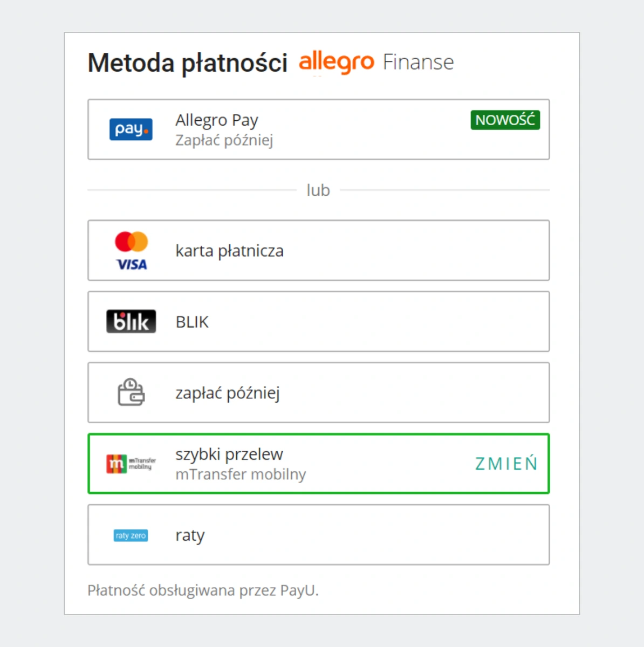The image size is (644, 647).
Task: Click the Metoda płatności heading
Action: pos(188,63)
